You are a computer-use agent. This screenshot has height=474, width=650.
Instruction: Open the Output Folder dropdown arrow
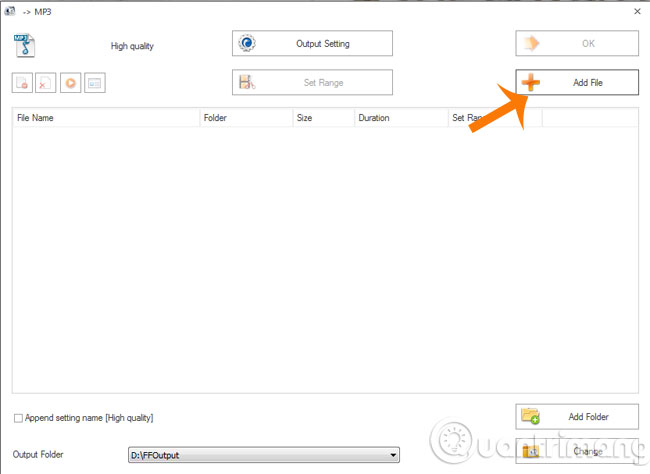pyautogui.click(x=393, y=455)
